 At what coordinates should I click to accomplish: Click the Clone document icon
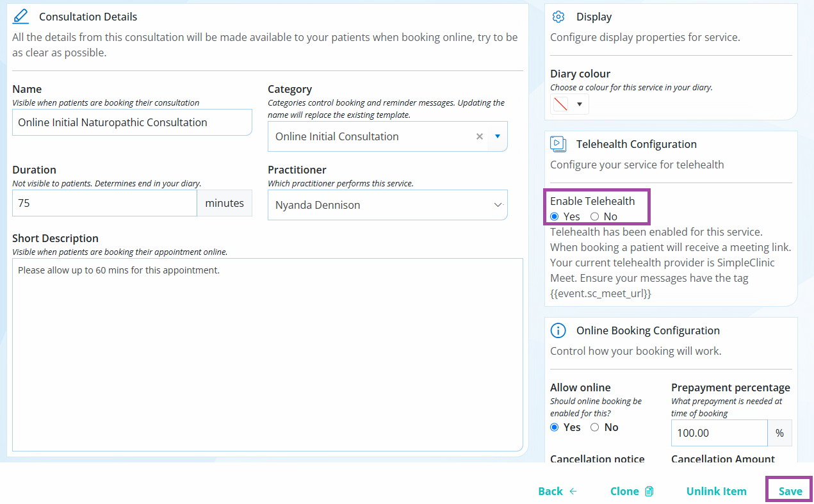tap(649, 491)
